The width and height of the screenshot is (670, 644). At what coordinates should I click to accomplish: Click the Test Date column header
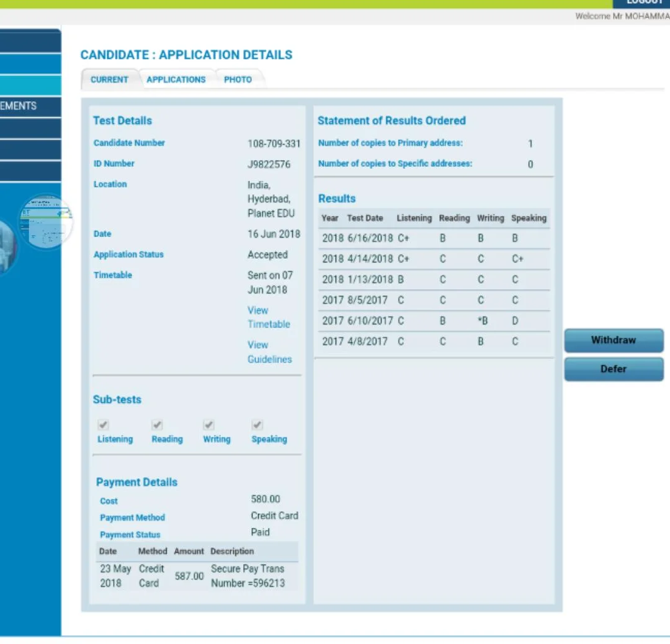365,218
